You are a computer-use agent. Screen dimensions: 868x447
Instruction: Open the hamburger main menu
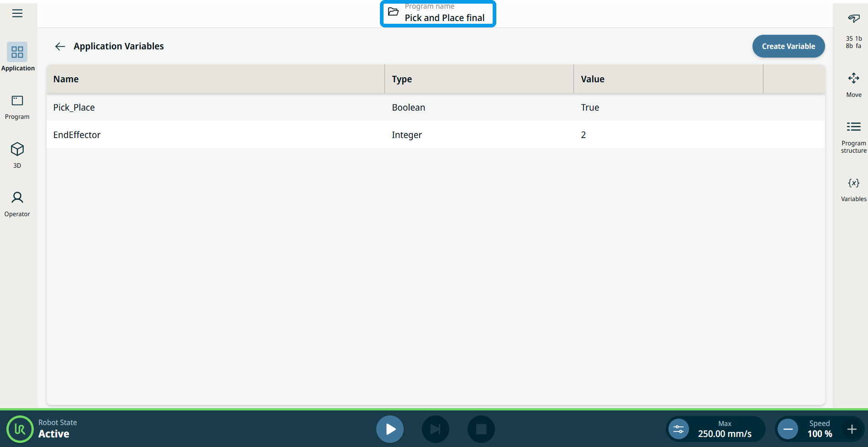(x=17, y=13)
